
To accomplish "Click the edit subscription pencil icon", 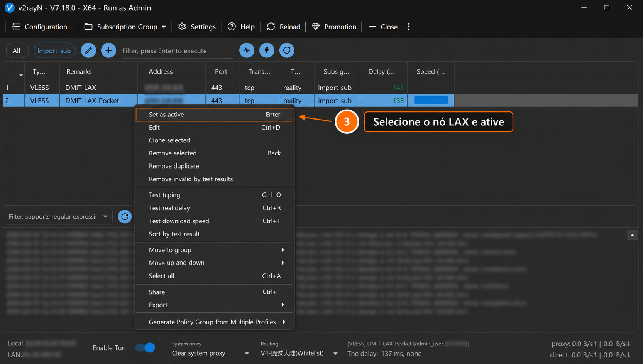I will 88,51.
